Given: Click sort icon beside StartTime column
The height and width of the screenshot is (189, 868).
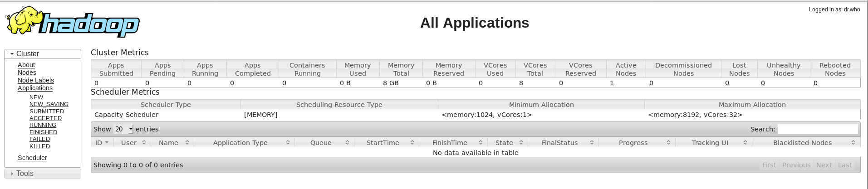Looking at the screenshot, I should (412, 142).
